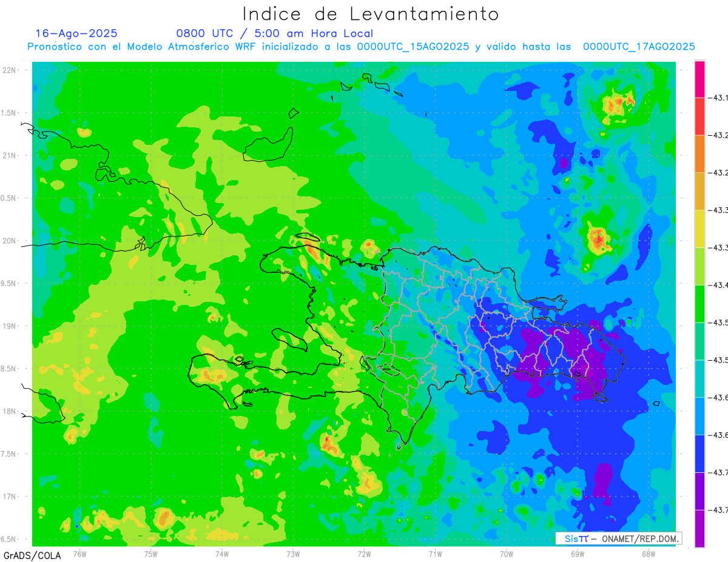The height and width of the screenshot is (562, 728).
Task: Click the '8.5N' latitude tick label
Action: [9, 369]
